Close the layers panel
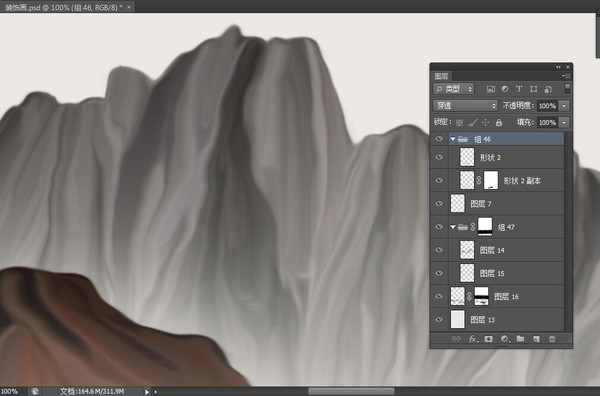This screenshot has height=396, width=600. [568, 67]
